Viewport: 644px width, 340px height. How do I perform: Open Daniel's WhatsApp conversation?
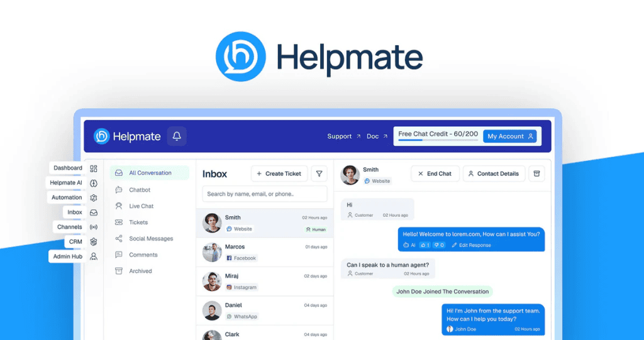[265, 310]
